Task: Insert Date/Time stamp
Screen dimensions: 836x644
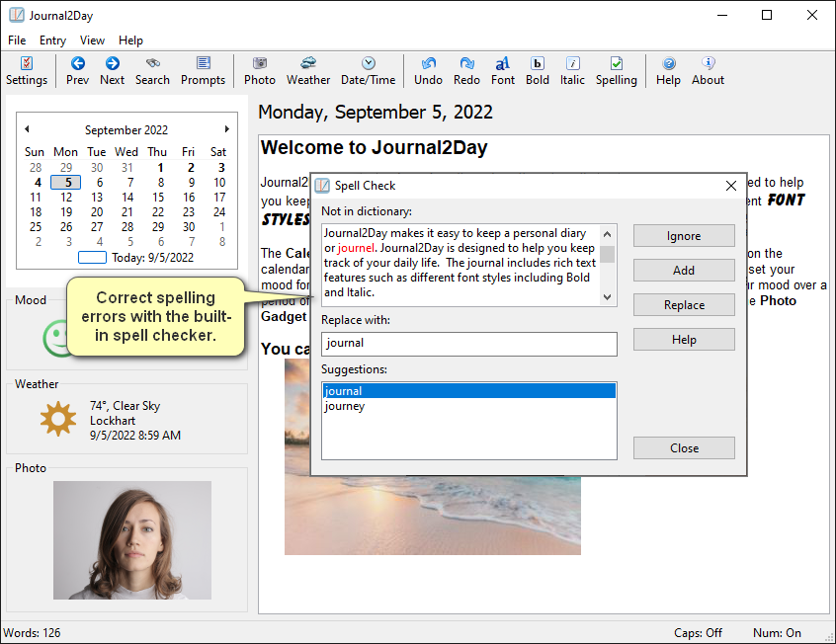Action: [x=368, y=71]
